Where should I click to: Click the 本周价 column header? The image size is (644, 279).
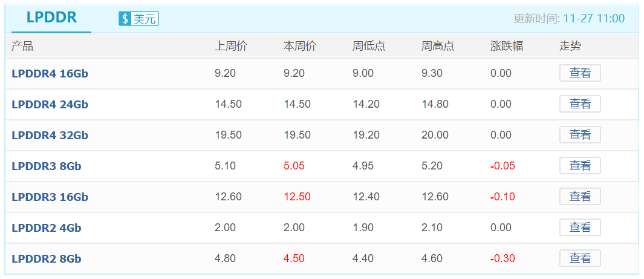click(x=300, y=46)
